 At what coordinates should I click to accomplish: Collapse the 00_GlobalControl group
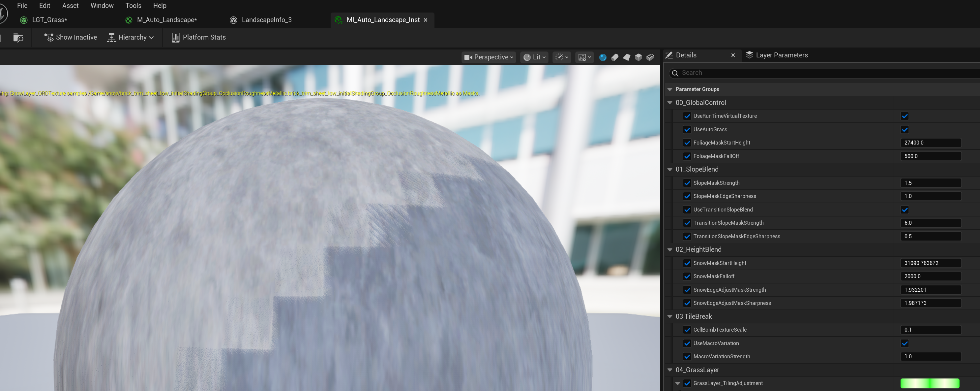670,103
